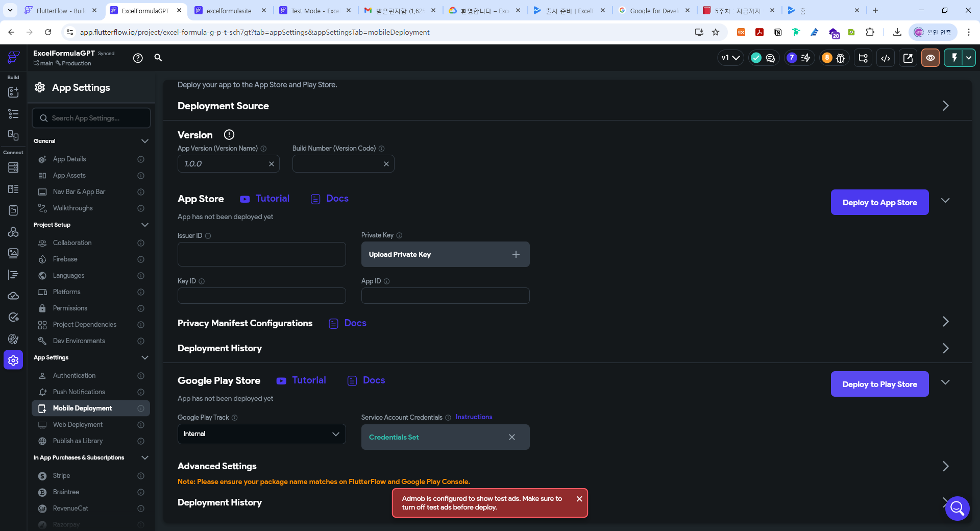Click the highlighted settings gear in left rail
This screenshot has width=980, height=531.
pos(13,360)
